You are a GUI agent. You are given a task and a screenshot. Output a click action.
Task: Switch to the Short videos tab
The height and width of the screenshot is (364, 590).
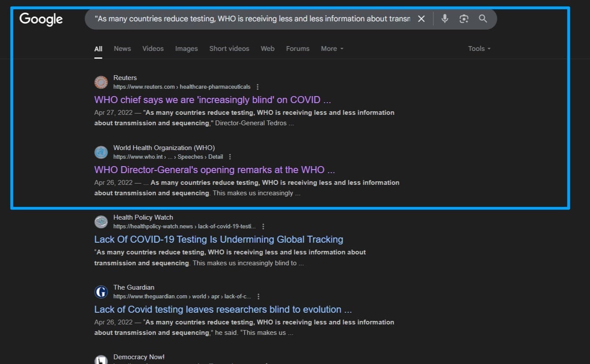pyautogui.click(x=229, y=49)
